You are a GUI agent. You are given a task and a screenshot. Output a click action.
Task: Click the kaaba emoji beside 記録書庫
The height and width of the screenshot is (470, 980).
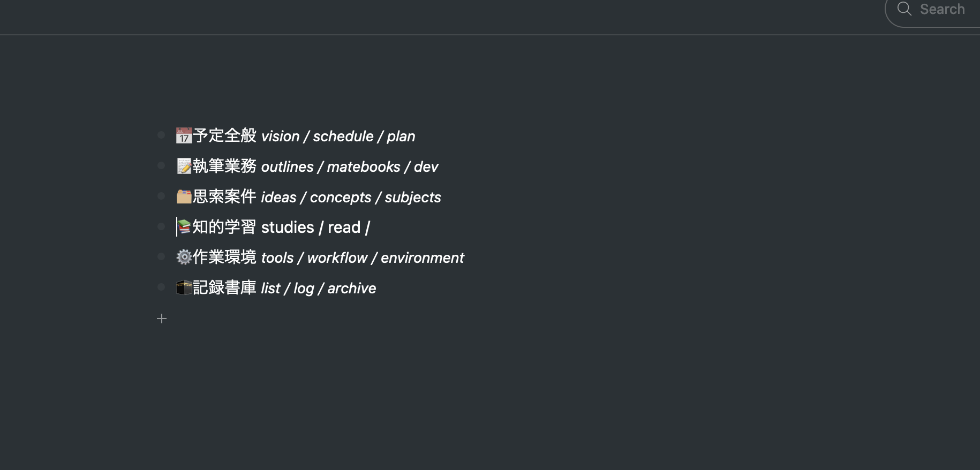184,287
